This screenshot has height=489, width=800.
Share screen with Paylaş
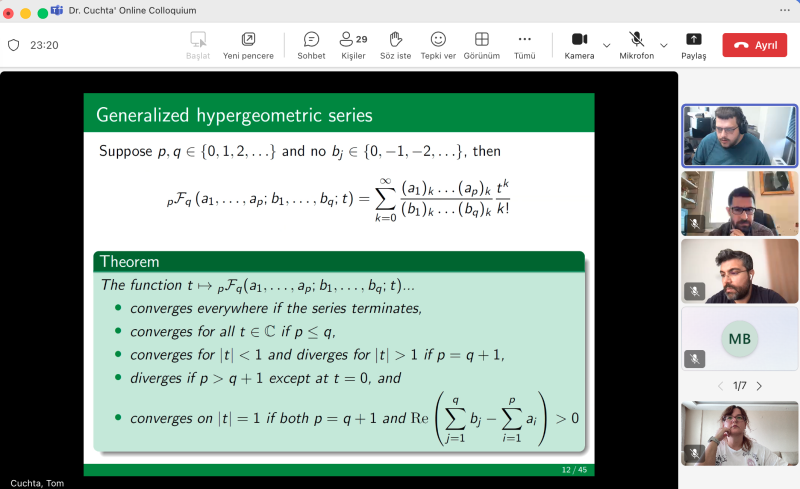point(693,45)
